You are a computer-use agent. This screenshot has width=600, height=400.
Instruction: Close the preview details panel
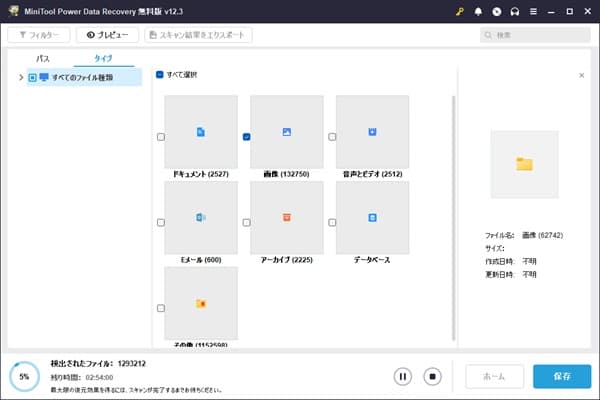(582, 75)
